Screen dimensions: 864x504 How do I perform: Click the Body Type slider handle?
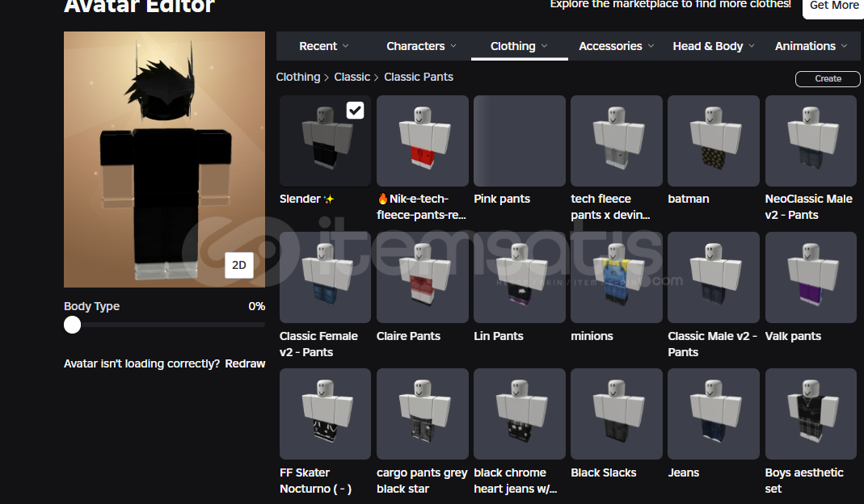72,325
